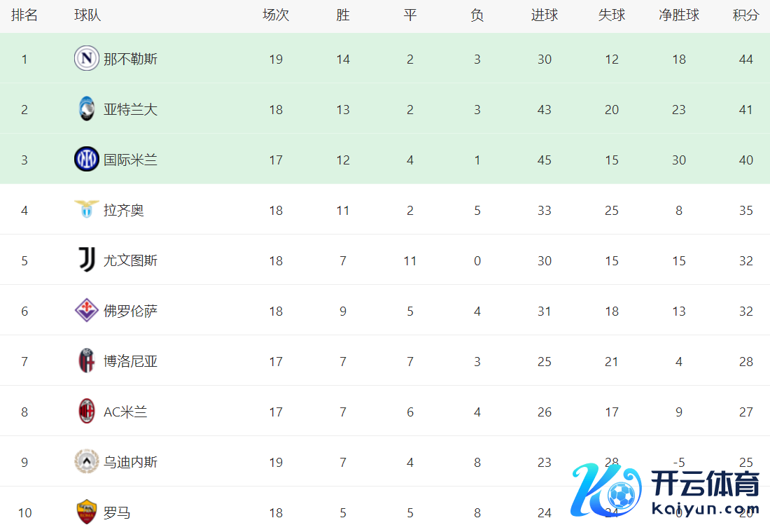Click the Atalanta team logo
This screenshot has width=770, height=532.
[x=87, y=109]
